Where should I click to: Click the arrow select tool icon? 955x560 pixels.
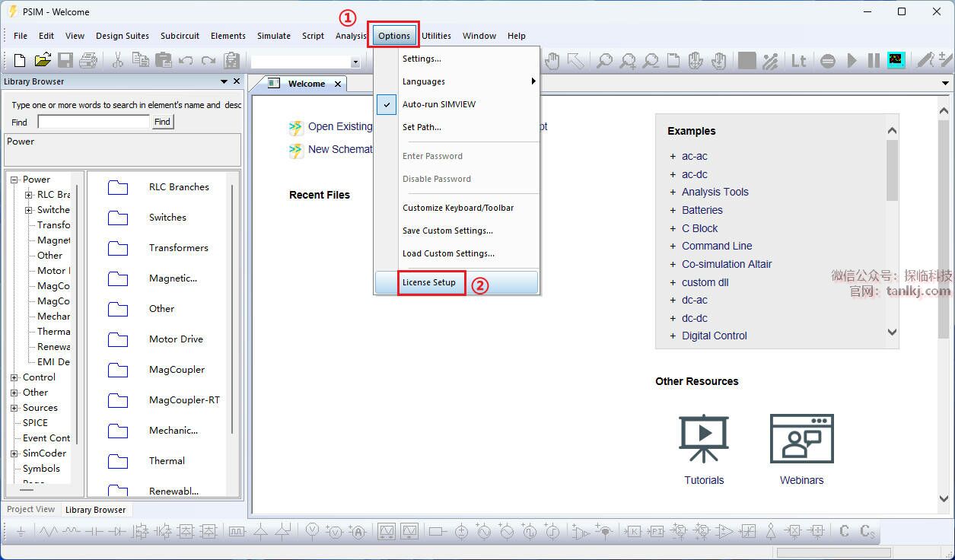[x=575, y=60]
